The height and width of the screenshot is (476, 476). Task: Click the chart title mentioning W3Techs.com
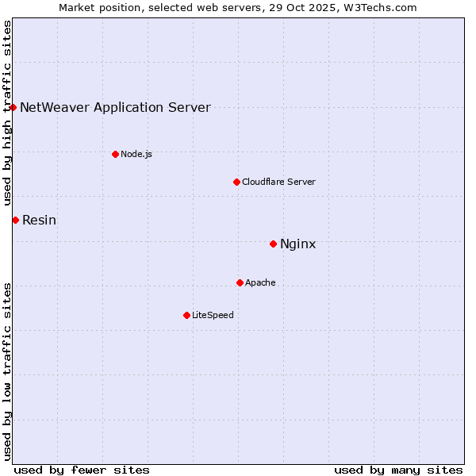(238, 7)
